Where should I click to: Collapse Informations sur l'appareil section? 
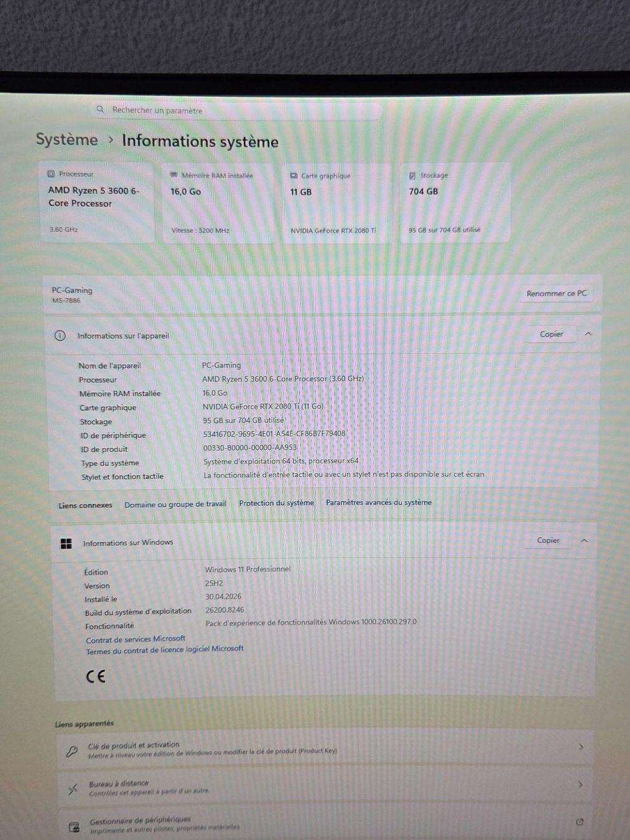(x=588, y=334)
